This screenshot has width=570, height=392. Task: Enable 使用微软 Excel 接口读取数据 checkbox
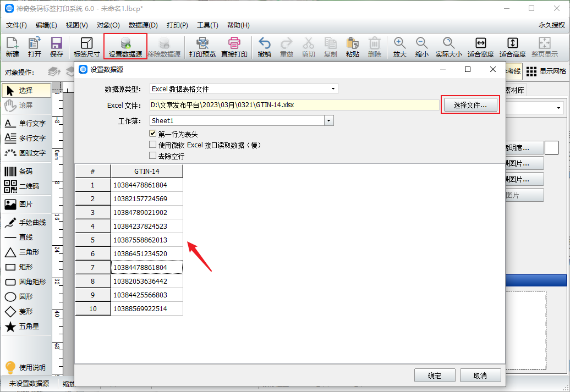point(153,145)
